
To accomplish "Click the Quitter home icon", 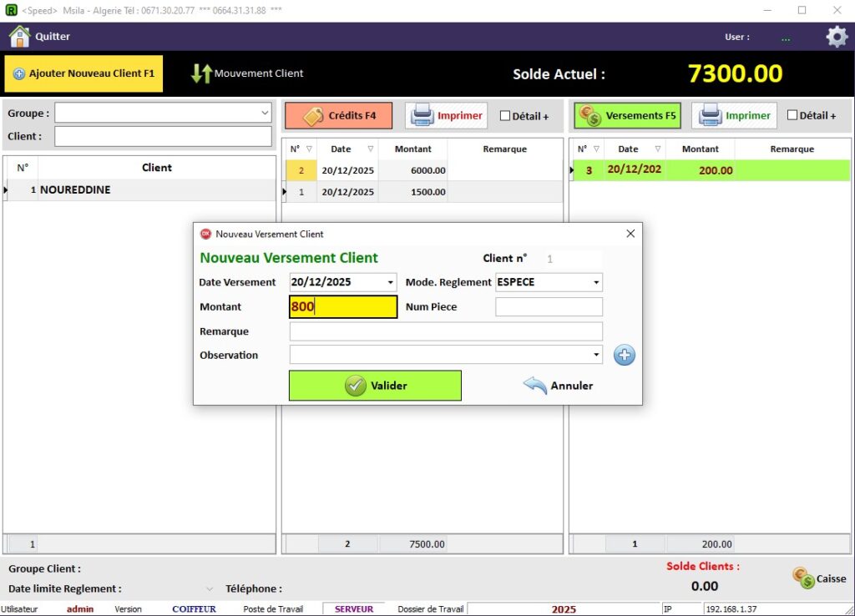I will 19,37.
